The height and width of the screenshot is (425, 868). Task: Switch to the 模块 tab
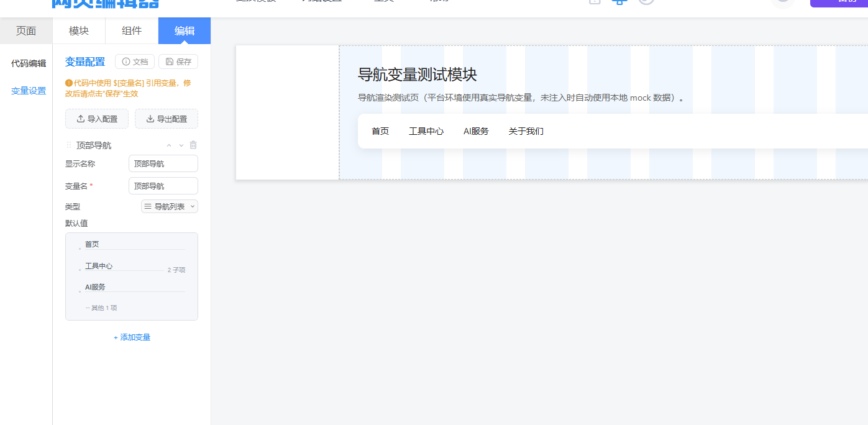[x=79, y=31]
